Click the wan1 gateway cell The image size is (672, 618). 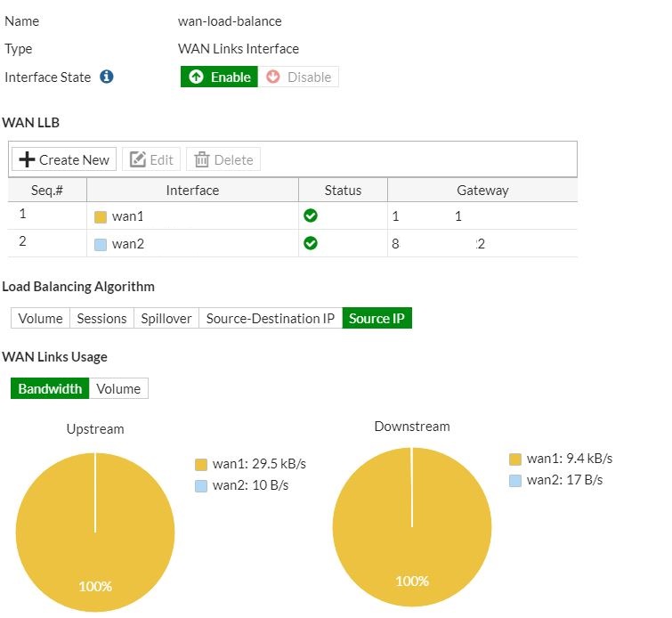(482, 215)
